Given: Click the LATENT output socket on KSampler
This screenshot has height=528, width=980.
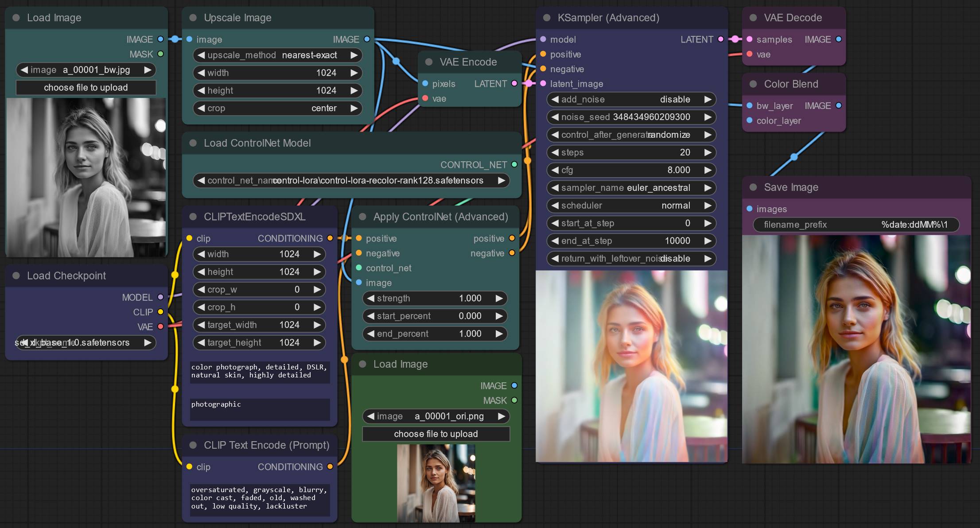Looking at the screenshot, I should tap(721, 39).
